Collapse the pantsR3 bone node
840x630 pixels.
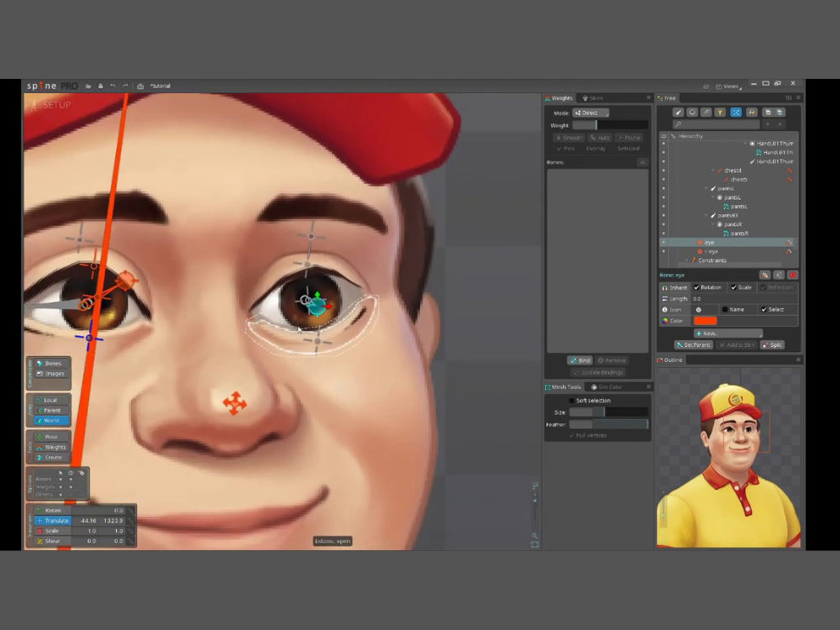click(706, 215)
